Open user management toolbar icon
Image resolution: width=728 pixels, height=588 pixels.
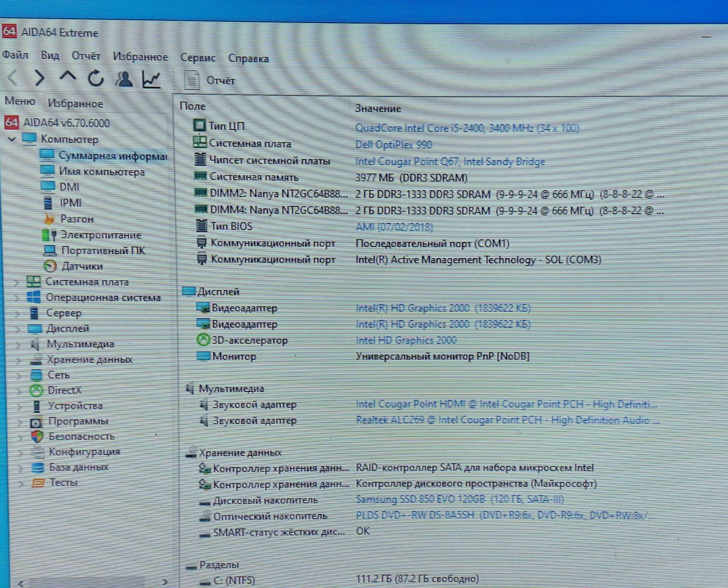[x=124, y=79]
